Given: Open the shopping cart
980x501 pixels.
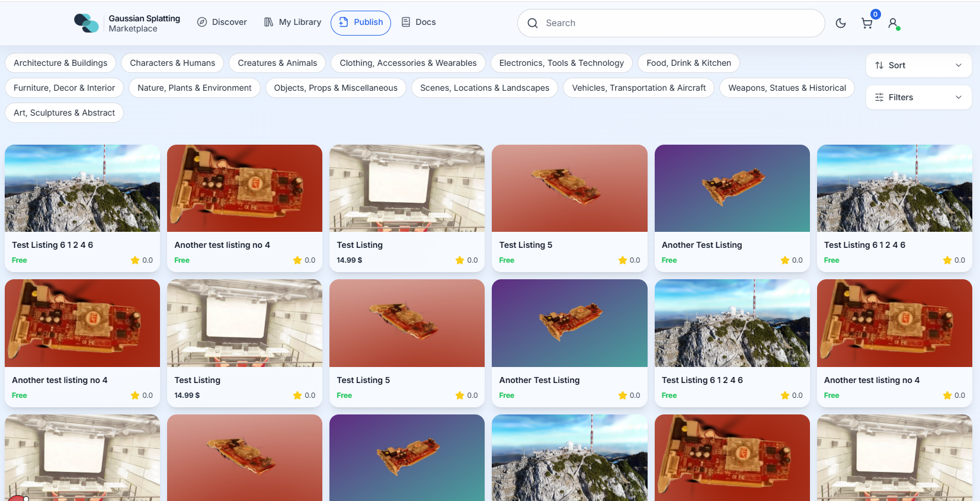Looking at the screenshot, I should coord(866,24).
